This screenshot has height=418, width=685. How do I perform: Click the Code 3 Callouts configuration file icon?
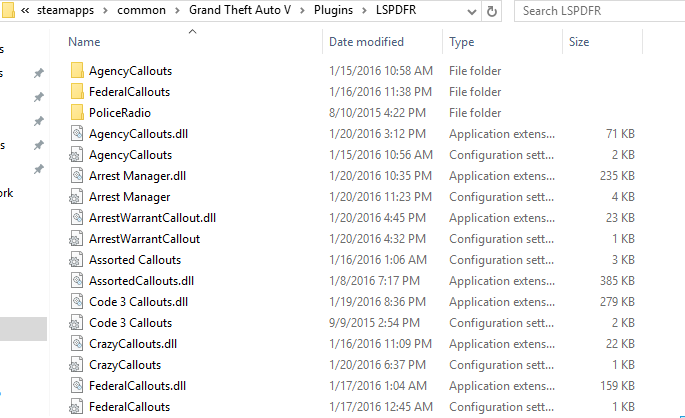76,322
